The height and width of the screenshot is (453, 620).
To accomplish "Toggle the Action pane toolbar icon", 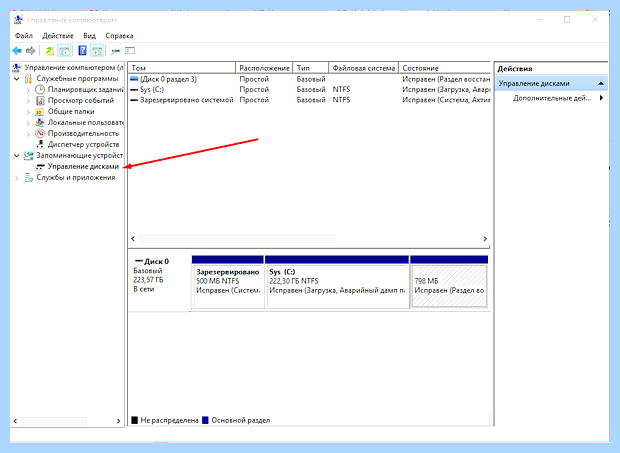I will pyautogui.click(x=97, y=51).
